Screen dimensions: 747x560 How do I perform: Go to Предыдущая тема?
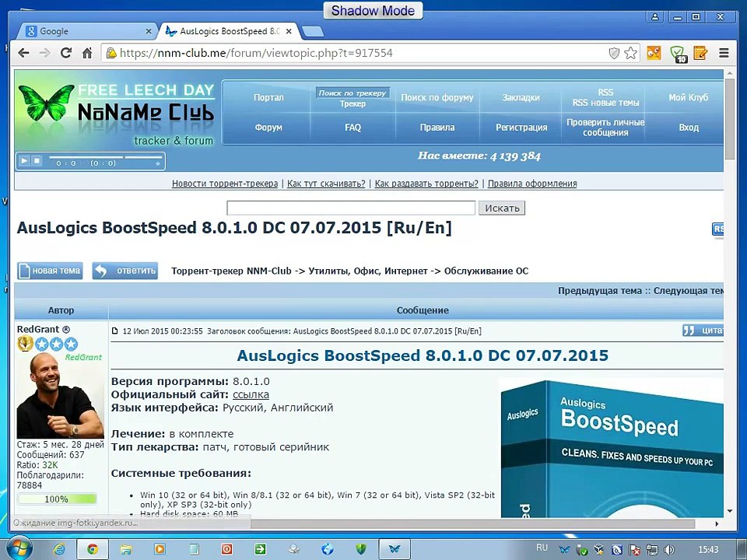(600, 291)
